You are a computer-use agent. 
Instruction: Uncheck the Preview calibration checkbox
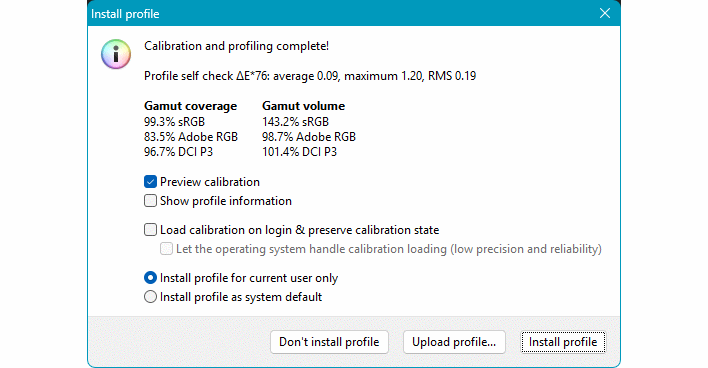pyautogui.click(x=150, y=182)
